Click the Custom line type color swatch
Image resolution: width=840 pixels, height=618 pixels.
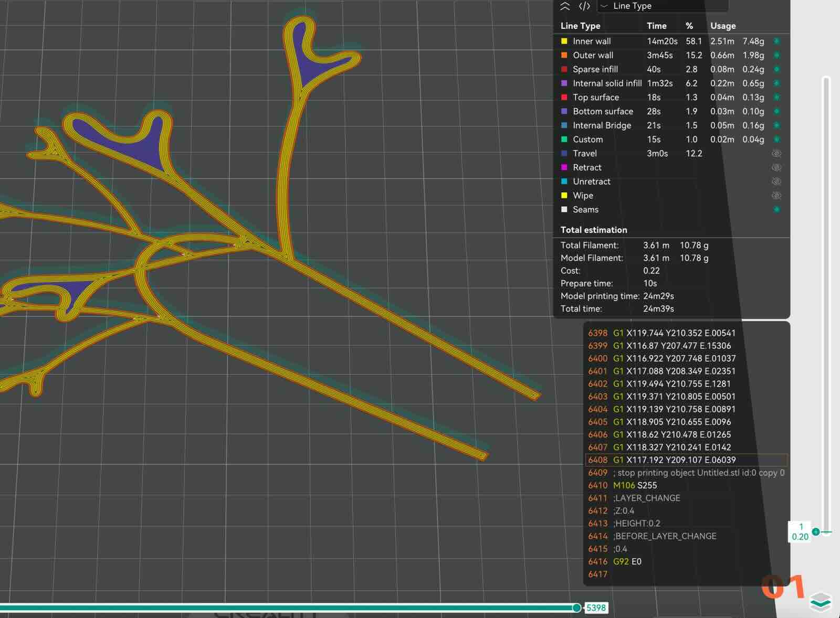click(564, 140)
